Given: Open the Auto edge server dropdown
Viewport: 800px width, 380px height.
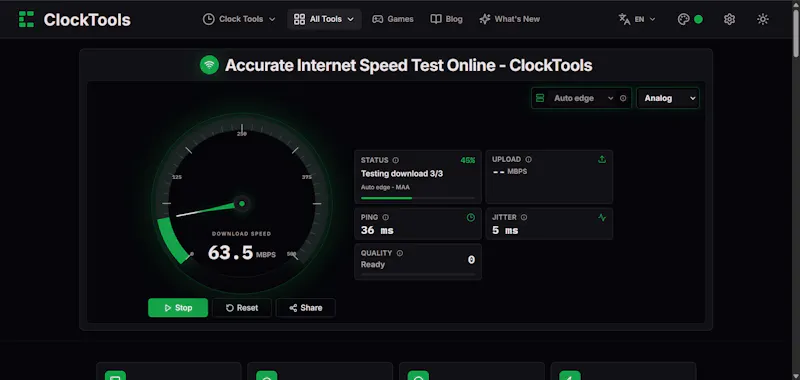Looking at the screenshot, I should (581, 98).
